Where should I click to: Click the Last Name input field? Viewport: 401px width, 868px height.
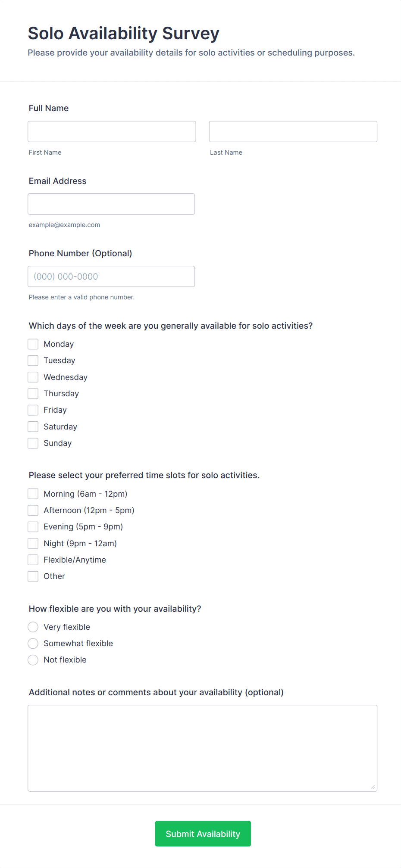pyautogui.click(x=293, y=131)
